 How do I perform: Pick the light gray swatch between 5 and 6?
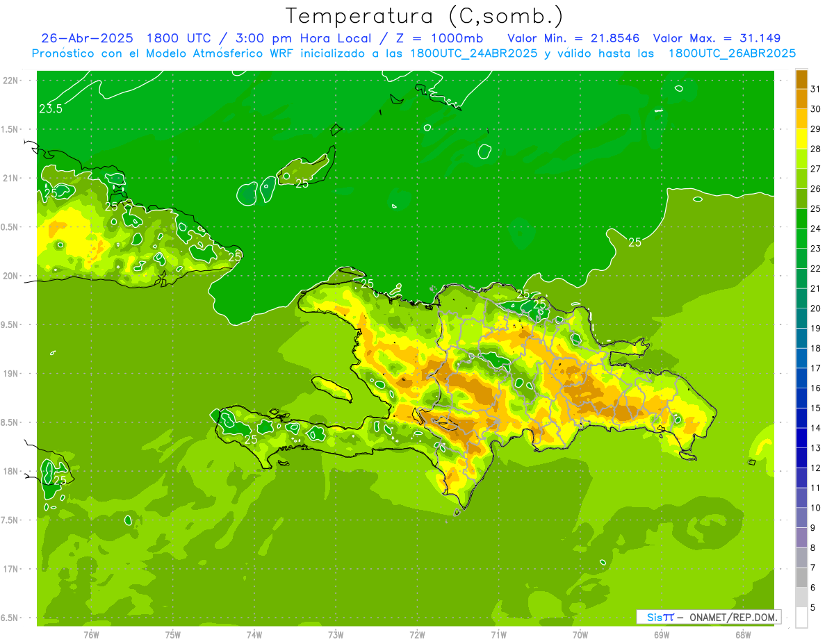(801, 597)
